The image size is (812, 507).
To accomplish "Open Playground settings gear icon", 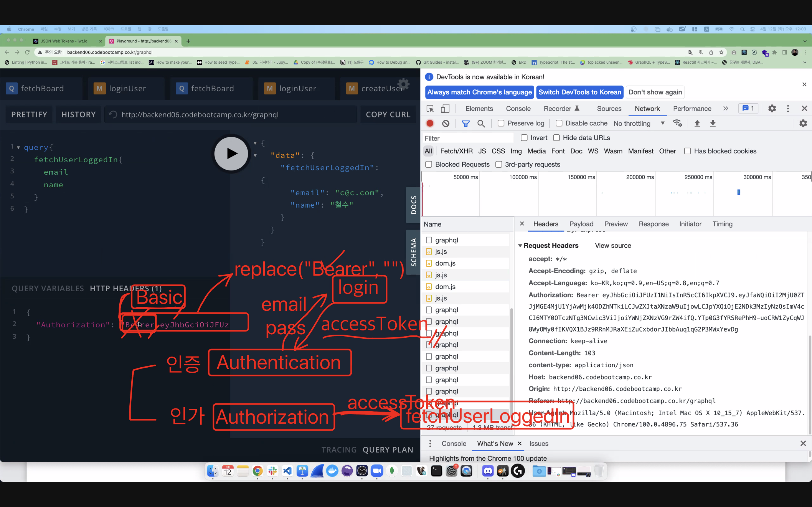I will [x=403, y=84].
